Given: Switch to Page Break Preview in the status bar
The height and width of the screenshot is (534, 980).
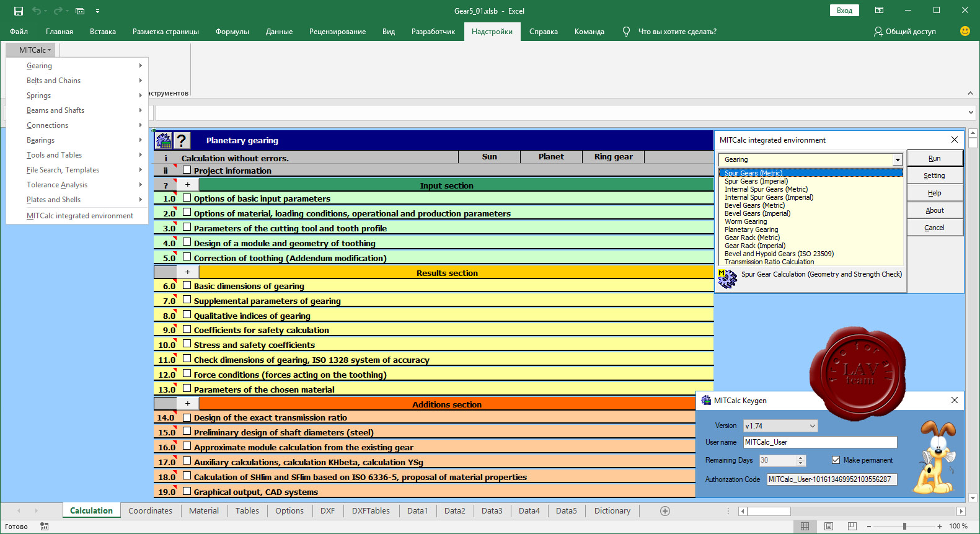Looking at the screenshot, I should coord(852,526).
